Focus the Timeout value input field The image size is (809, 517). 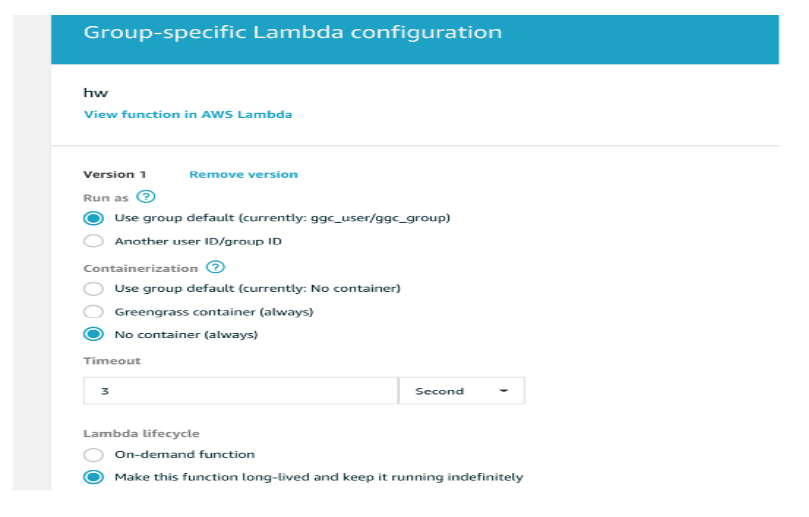tap(241, 391)
